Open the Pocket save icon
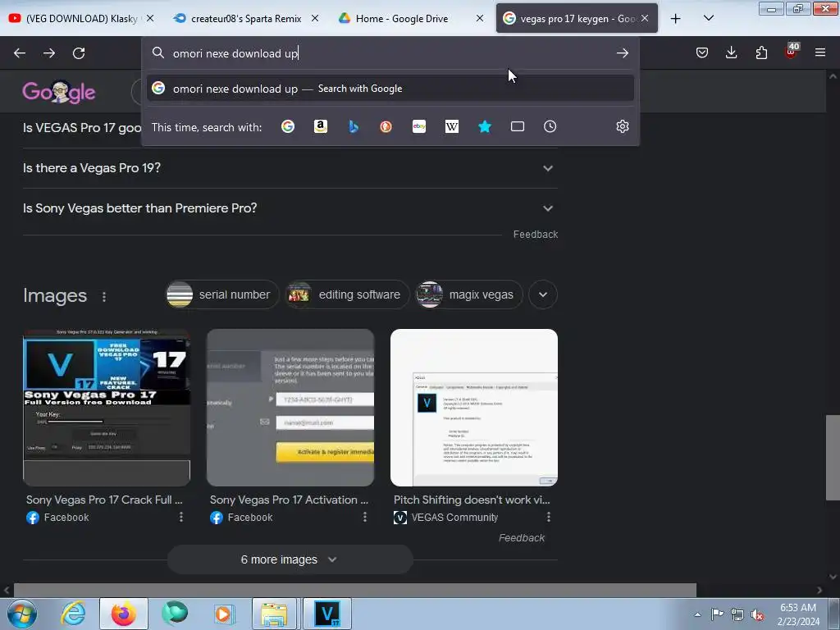 (702, 52)
